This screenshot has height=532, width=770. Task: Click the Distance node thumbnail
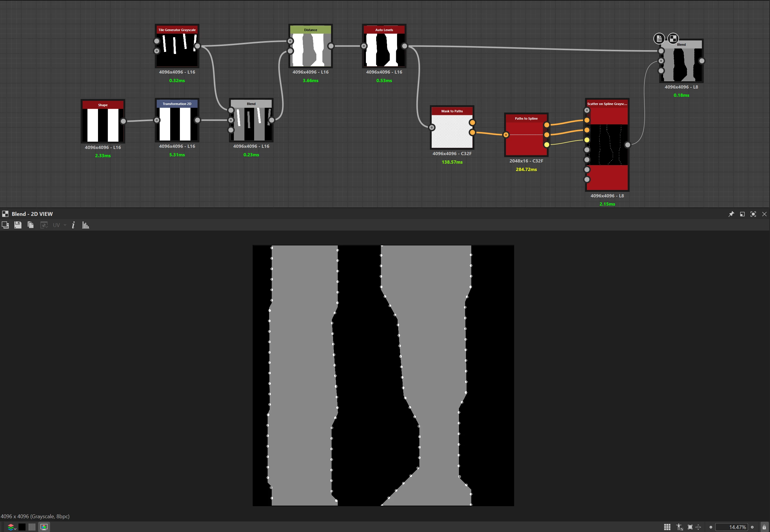(x=310, y=50)
